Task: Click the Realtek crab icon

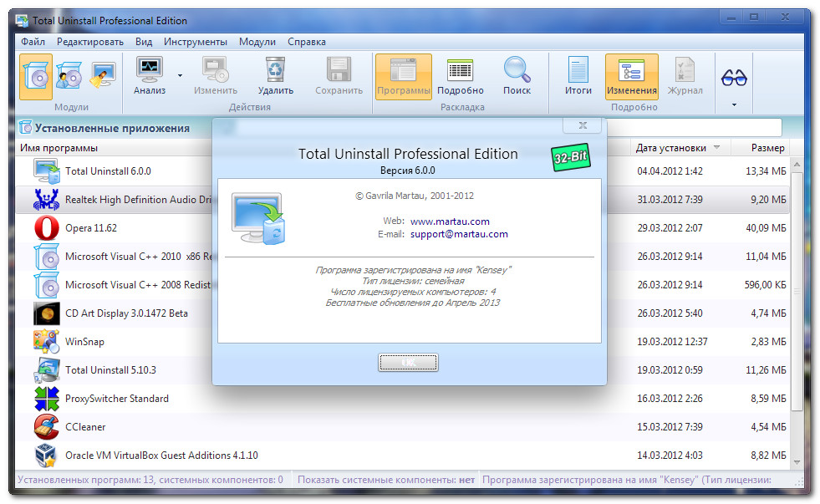Action: click(47, 200)
